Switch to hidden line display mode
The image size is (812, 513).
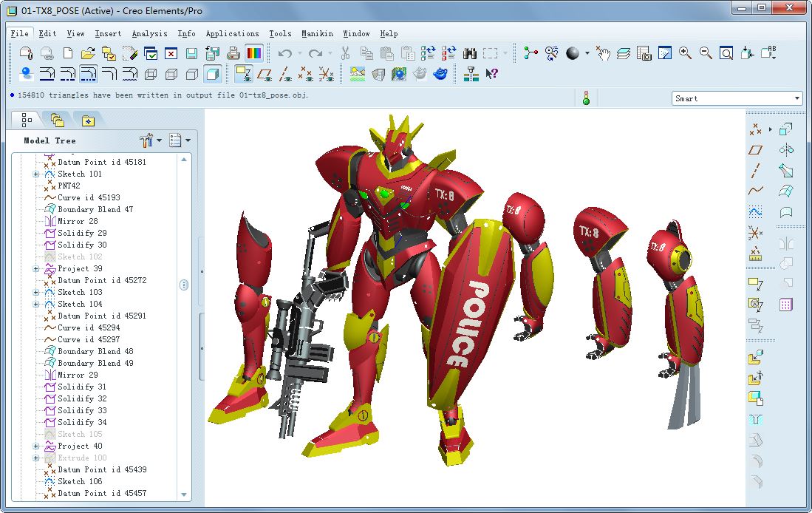click(171, 74)
